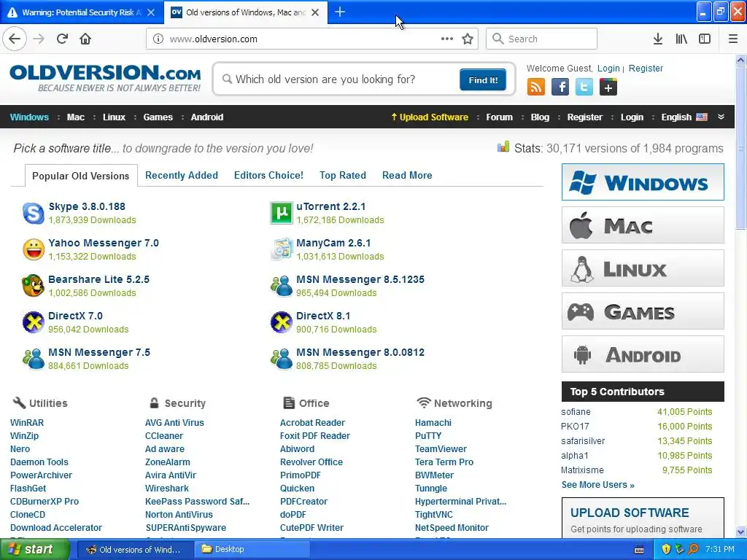
Task: Click the Upload Software link
Action: point(430,117)
